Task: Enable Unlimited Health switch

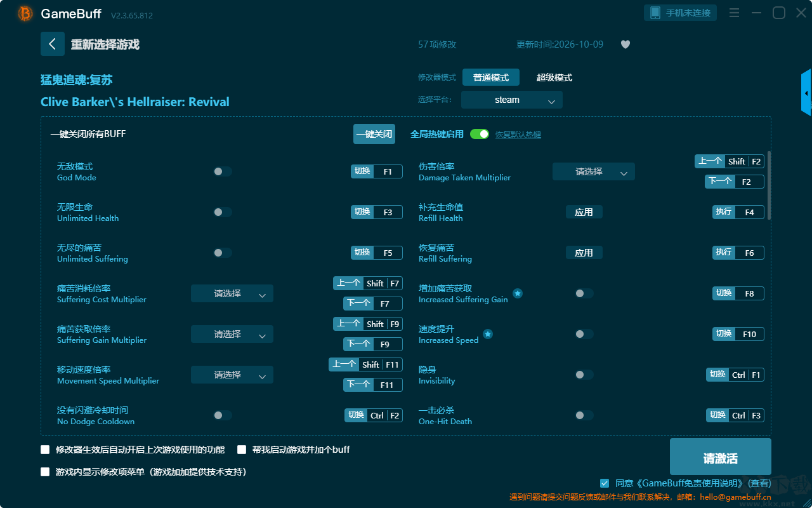Action: click(223, 212)
